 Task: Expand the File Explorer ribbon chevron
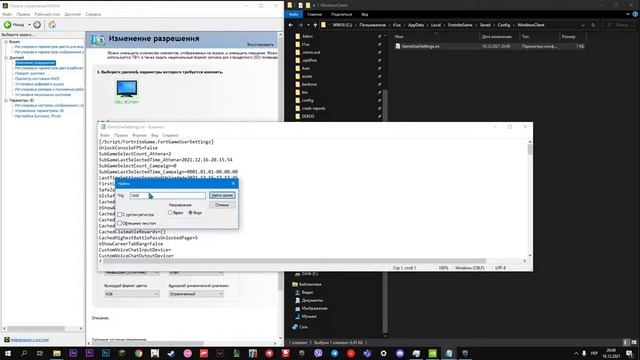tap(628, 14)
